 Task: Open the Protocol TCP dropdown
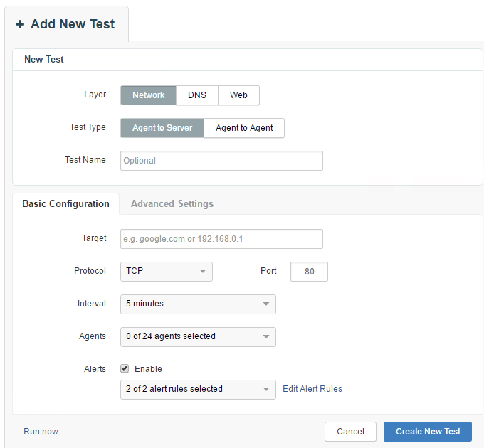[166, 271]
